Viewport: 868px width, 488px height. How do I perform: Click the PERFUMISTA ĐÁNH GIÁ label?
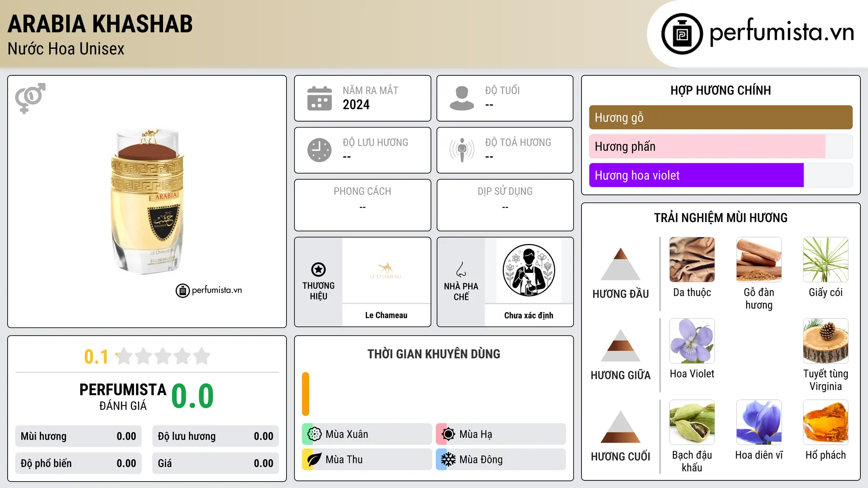click(123, 397)
